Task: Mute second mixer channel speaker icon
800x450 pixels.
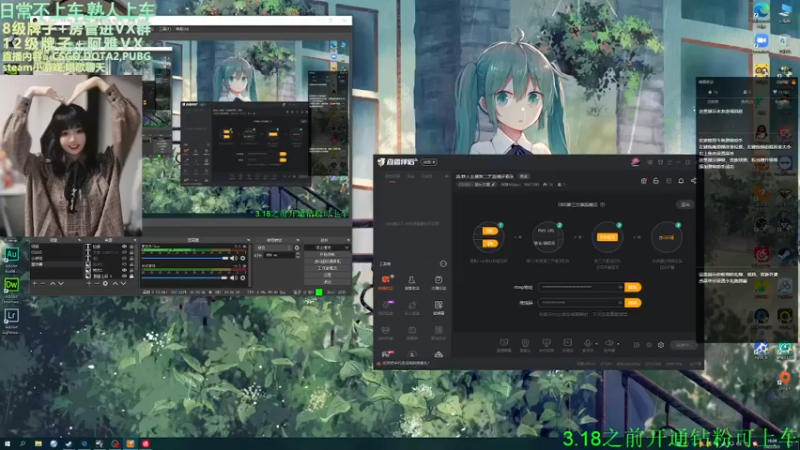Action: pos(233,278)
